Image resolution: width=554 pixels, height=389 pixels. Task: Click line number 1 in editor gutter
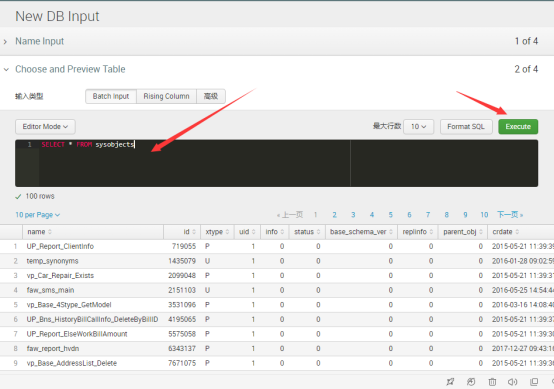30,145
